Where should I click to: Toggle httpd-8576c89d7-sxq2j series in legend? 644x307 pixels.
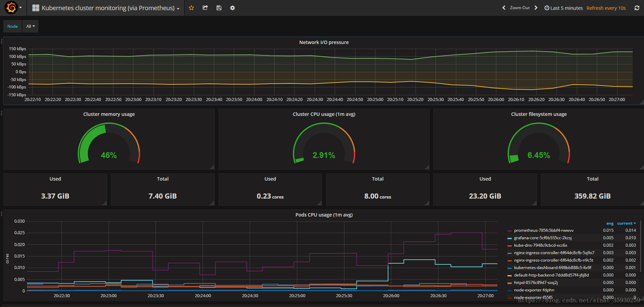click(x=536, y=283)
